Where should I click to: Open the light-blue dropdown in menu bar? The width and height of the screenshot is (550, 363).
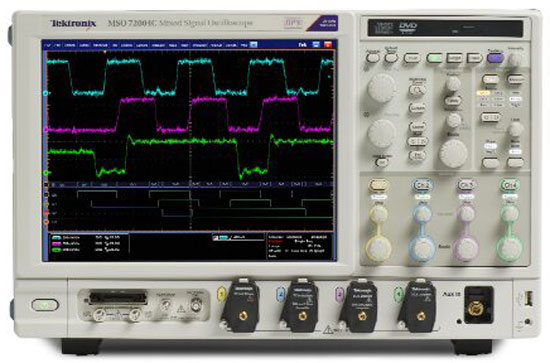[253, 45]
